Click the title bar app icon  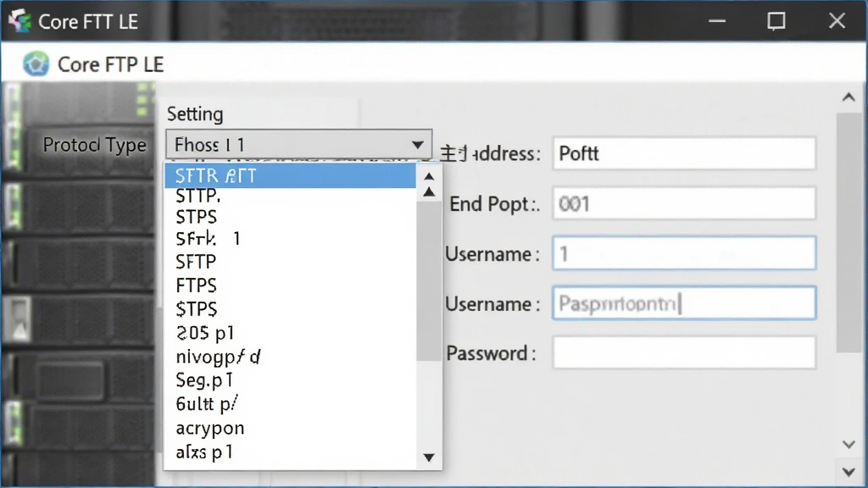tap(20, 21)
